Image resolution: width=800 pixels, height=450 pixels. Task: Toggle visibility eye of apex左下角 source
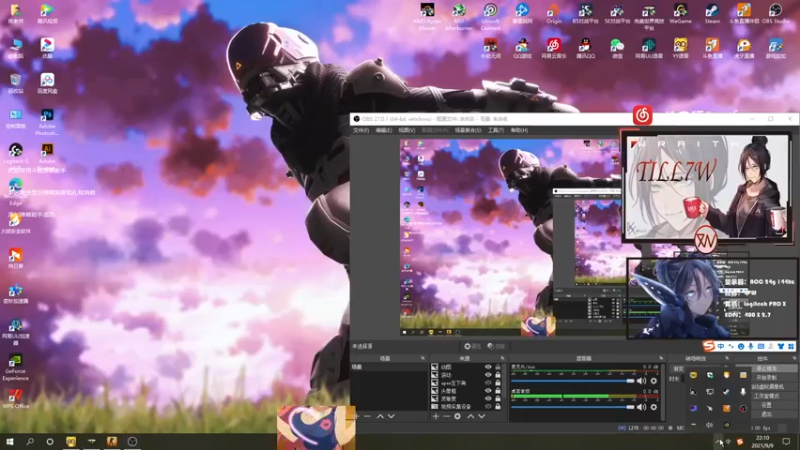pos(488,383)
